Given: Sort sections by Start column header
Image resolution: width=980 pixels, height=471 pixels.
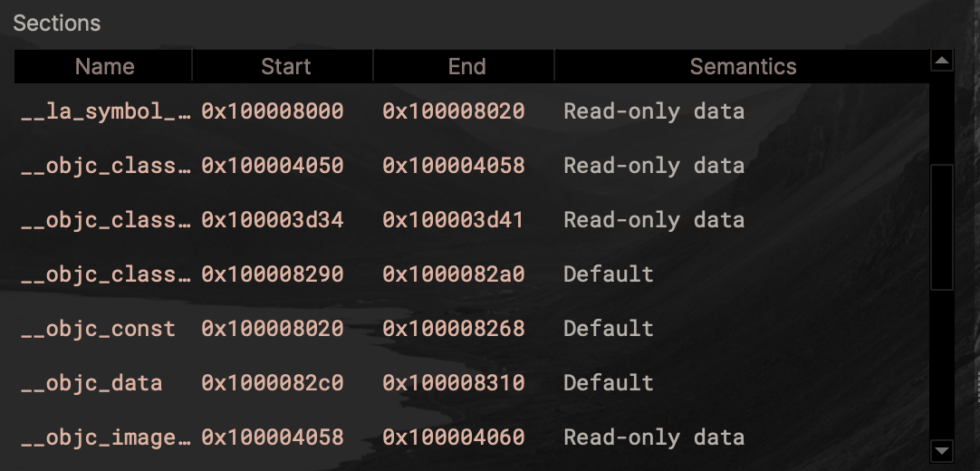Looking at the screenshot, I should [x=283, y=66].
